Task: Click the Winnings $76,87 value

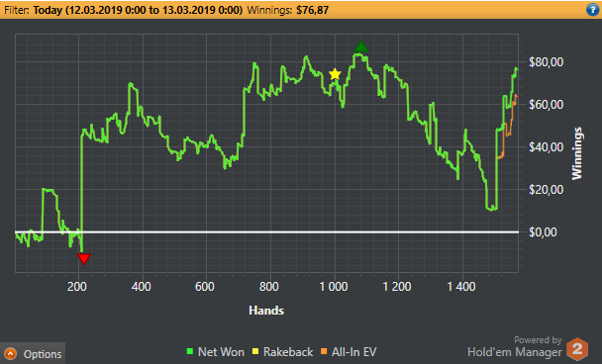Action: [x=313, y=10]
